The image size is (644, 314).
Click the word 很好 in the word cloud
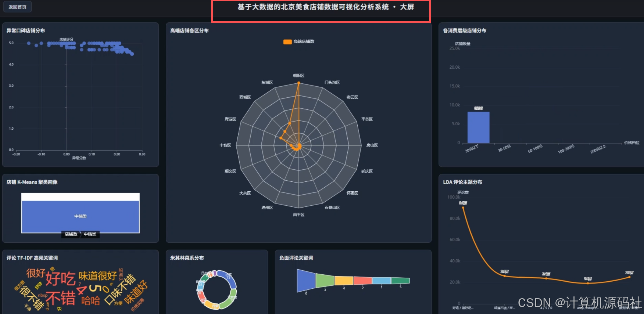[36, 273]
